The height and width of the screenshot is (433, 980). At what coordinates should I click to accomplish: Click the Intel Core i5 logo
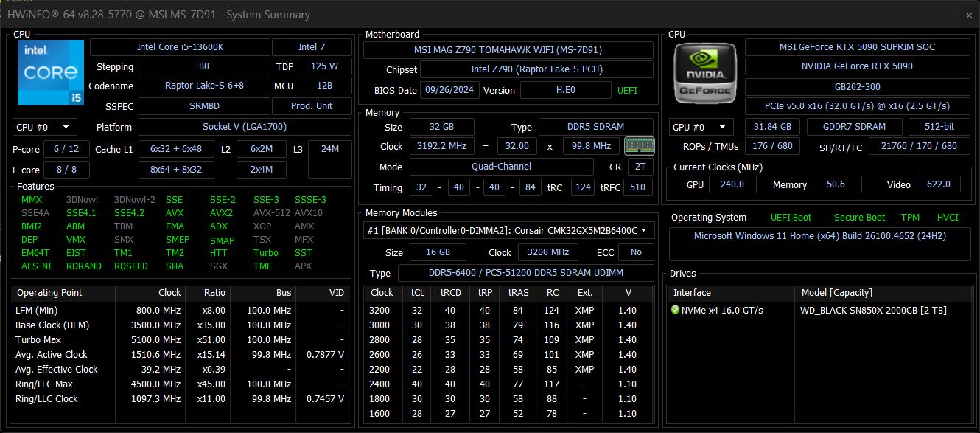tap(51, 72)
